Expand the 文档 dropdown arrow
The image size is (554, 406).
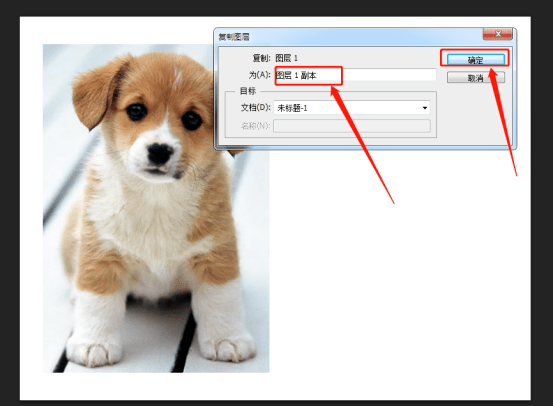coord(425,108)
